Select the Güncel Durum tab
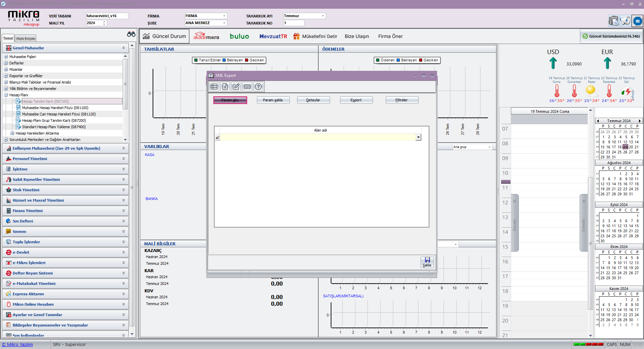The width and height of the screenshot is (644, 349). [165, 36]
